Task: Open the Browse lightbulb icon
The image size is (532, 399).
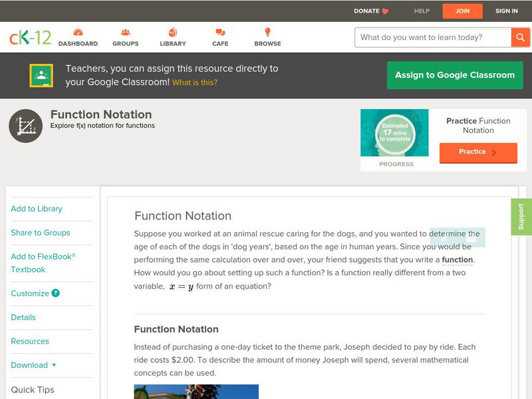Action: 268,32
